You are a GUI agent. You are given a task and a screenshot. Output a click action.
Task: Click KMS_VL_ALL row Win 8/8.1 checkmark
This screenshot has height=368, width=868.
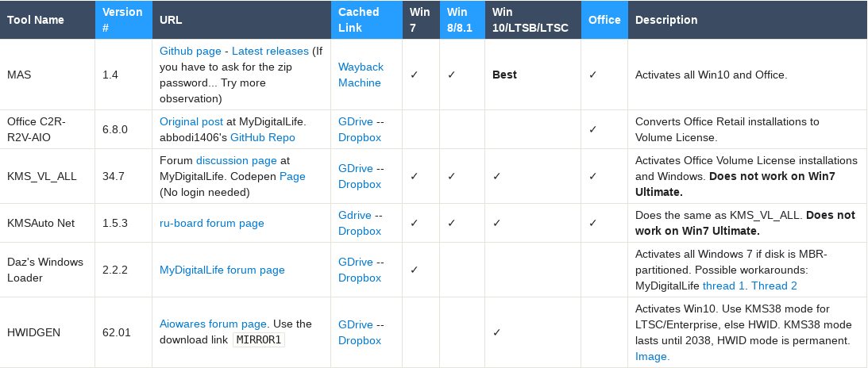pos(451,176)
